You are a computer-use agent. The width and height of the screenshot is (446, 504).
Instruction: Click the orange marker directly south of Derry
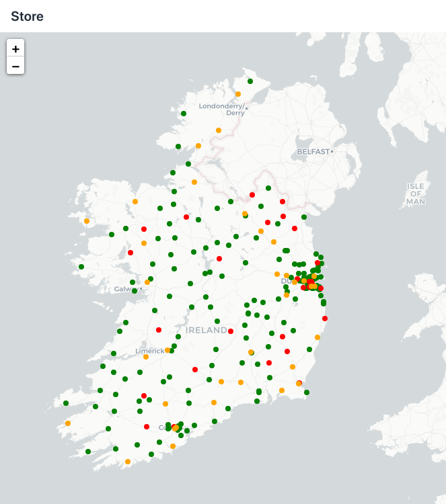point(219,130)
